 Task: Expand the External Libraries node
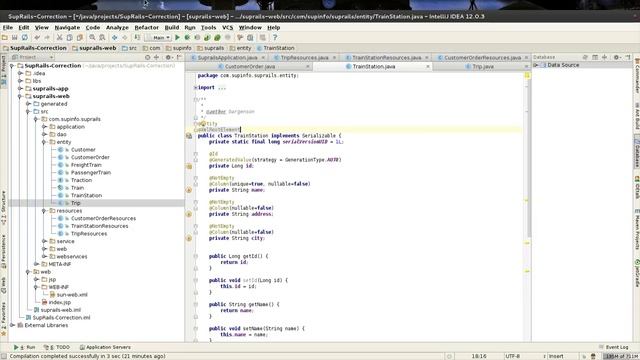click(12, 326)
